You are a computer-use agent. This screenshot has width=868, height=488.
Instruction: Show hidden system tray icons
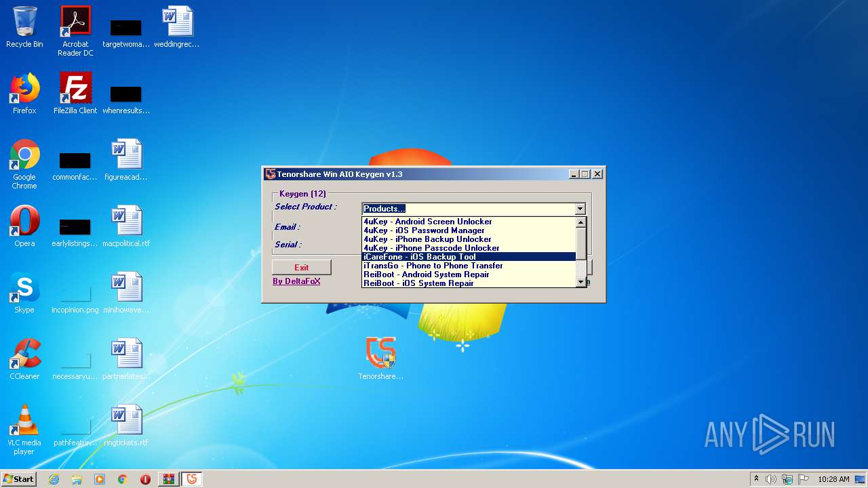pos(756,479)
